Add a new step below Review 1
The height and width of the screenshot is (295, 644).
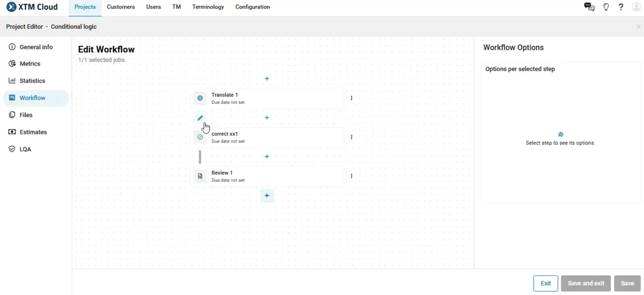click(266, 196)
